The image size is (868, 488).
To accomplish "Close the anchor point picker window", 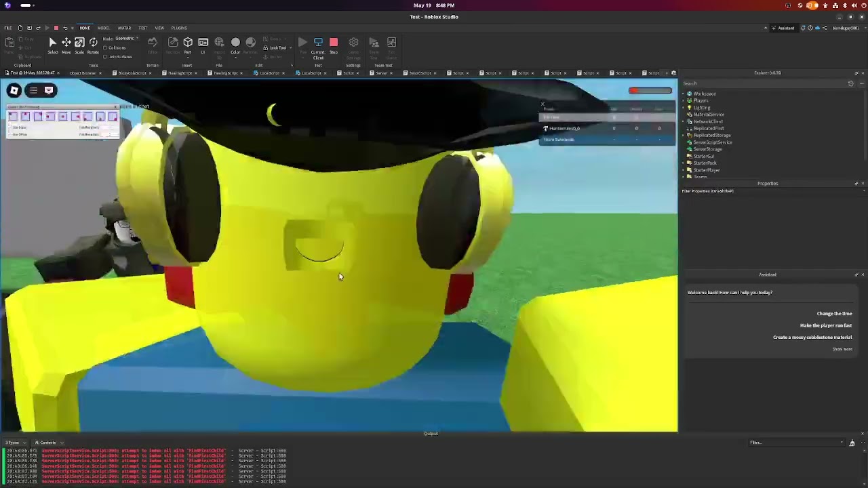I will pyautogui.click(x=115, y=107).
